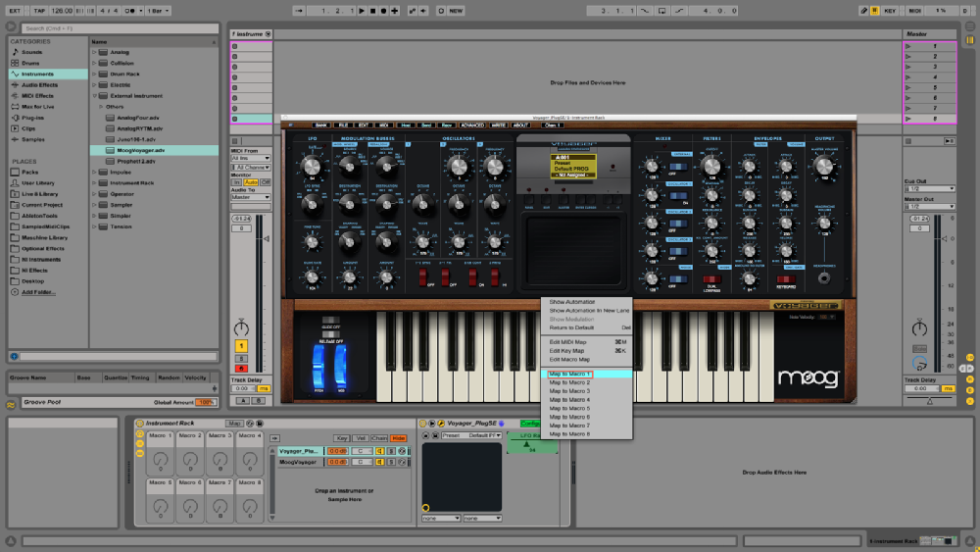Click the filter Cutoff knob on the Voyager
The height and width of the screenshot is (552, 980).
click(712, 168)
